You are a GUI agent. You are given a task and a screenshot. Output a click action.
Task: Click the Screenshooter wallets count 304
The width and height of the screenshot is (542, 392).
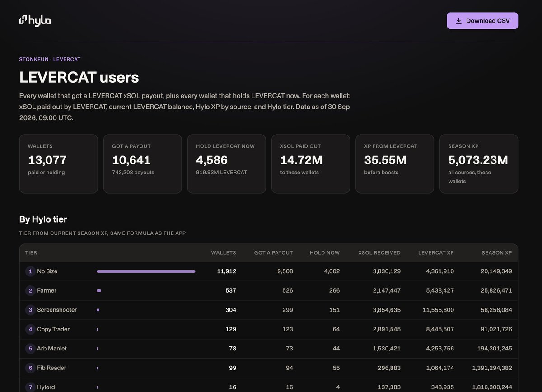(231, 310)
